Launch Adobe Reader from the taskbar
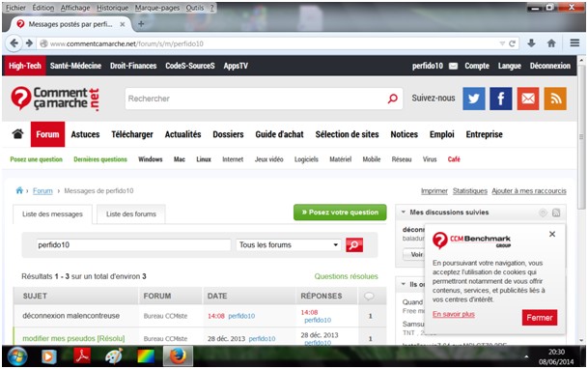This screenshot has width=588, height=369. [x=82, y=355]
